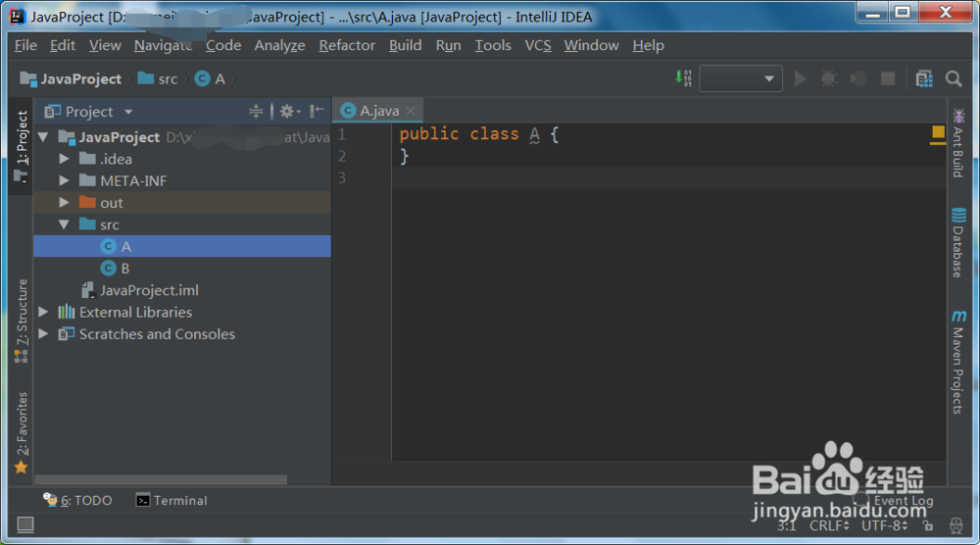This screenshot has width=980, height=545.
Task: Click the Hector inspector icon
Action: click(955, 525)
